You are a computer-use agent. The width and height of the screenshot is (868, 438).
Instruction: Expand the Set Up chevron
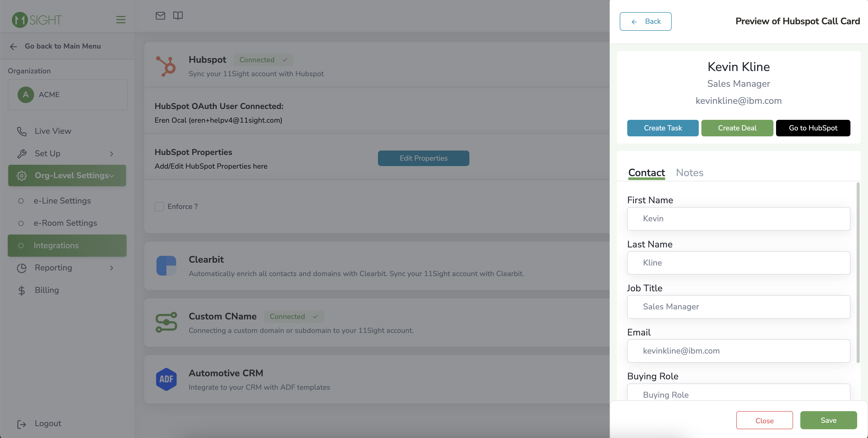click(x=112, y=154)
